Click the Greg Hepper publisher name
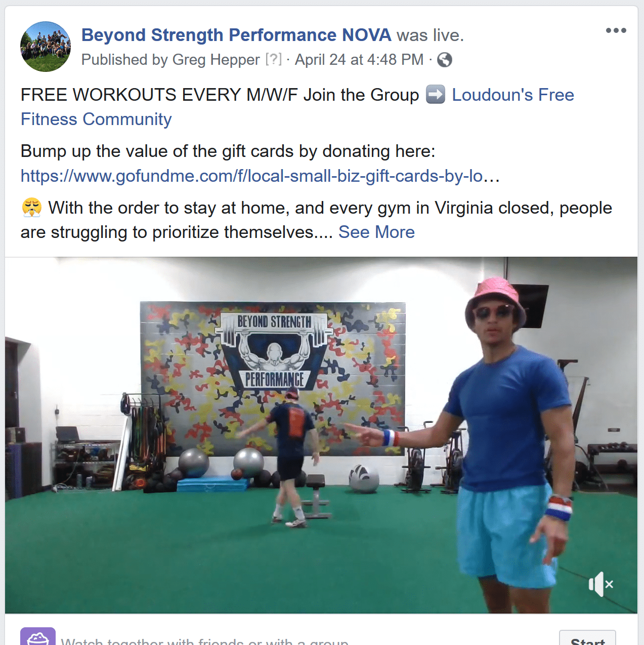644x645 pixels. tap(216, 59)
